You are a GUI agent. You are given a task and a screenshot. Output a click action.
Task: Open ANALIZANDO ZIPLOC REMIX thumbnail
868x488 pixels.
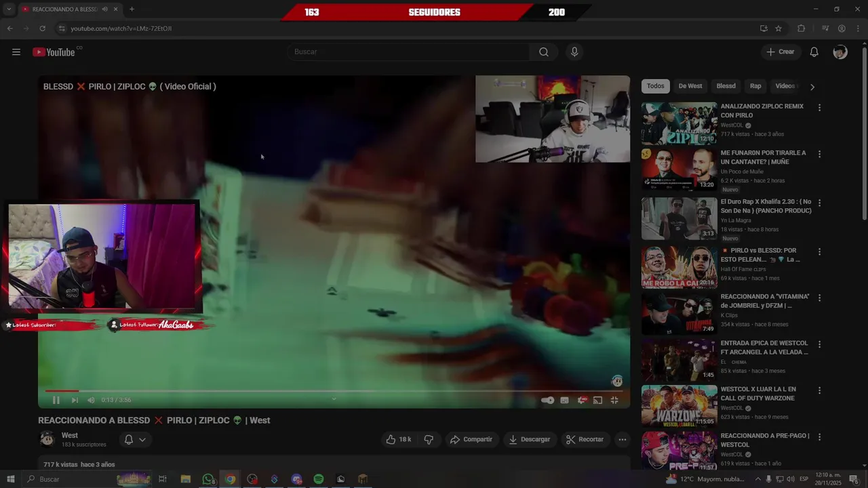pos(679,123)
